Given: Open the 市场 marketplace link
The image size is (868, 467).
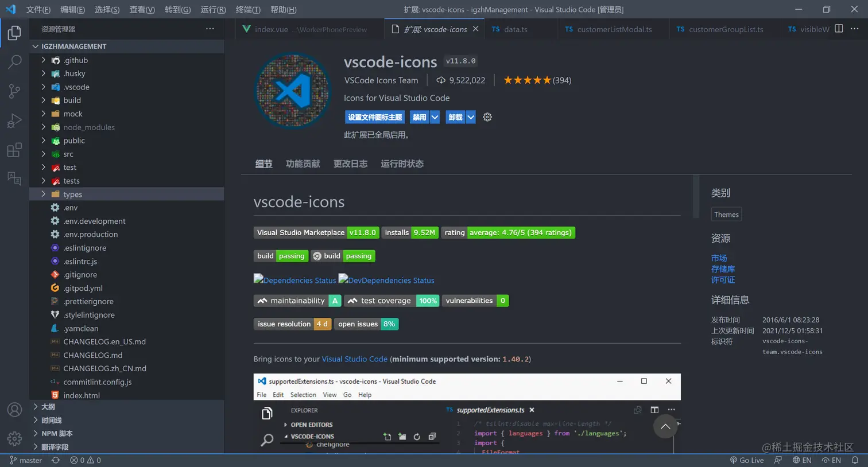Looking at the screenshot, I should click(x=719, y=258).
